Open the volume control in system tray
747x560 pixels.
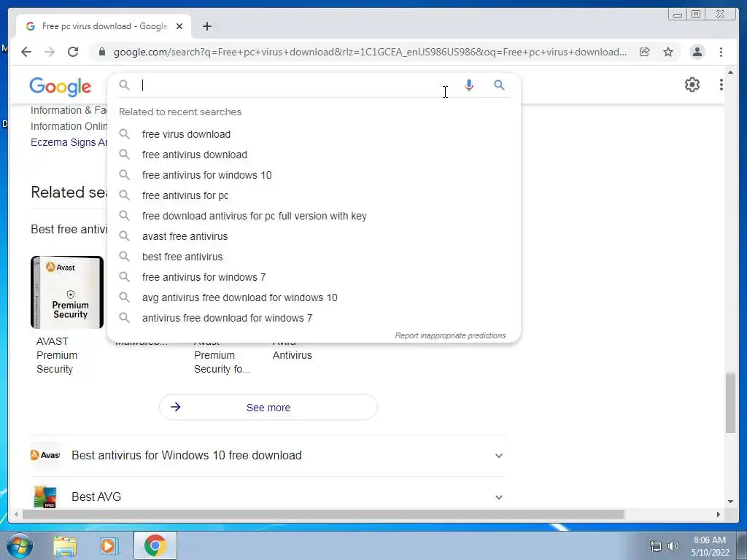[673, 546]
